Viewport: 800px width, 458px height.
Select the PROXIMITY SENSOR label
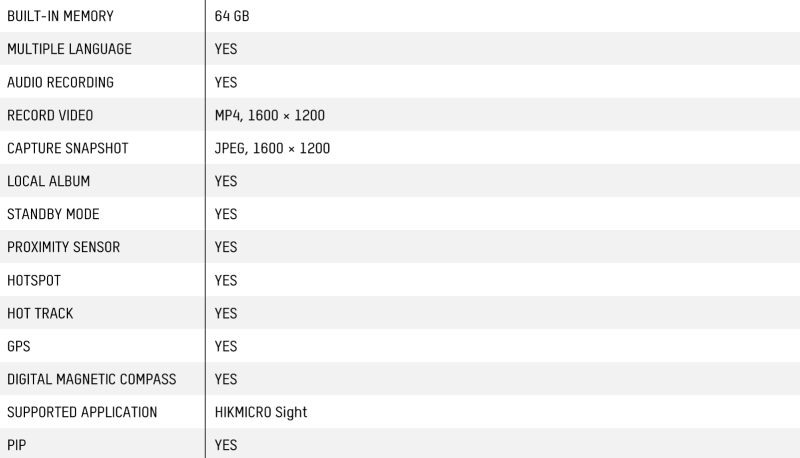point(63,247)
